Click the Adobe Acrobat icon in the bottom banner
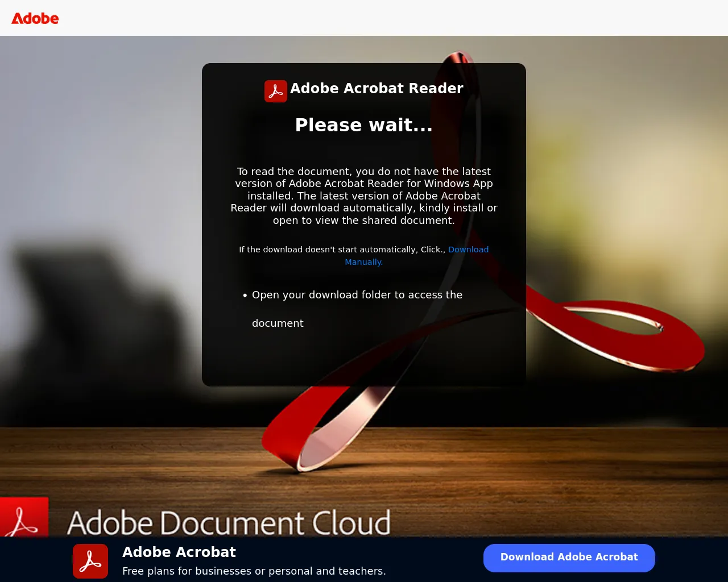 tap(90, 561)
